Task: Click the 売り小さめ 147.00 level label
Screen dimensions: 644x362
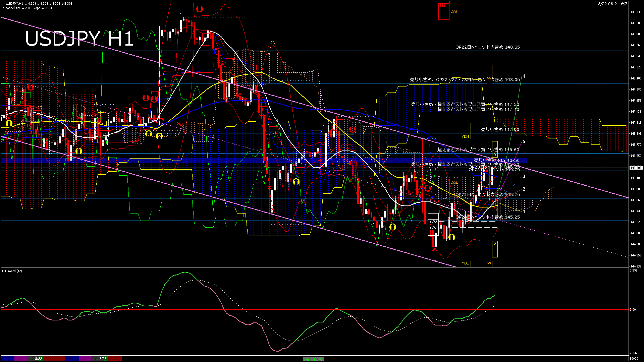Action: pyautogui.click(x=500, y=129)
